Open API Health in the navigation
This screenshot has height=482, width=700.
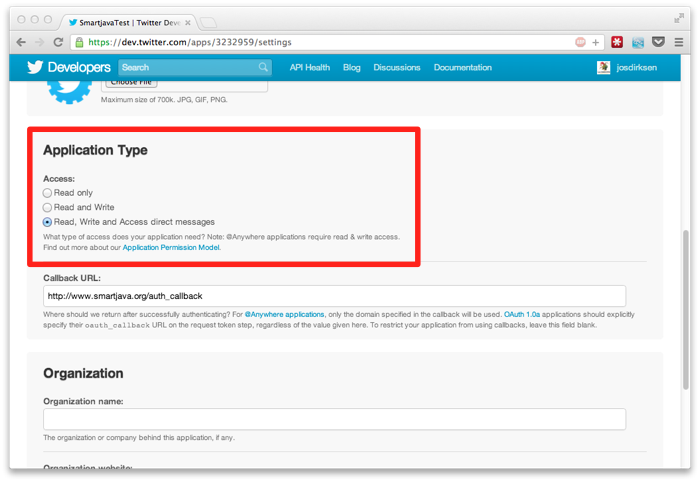(309, 67)
